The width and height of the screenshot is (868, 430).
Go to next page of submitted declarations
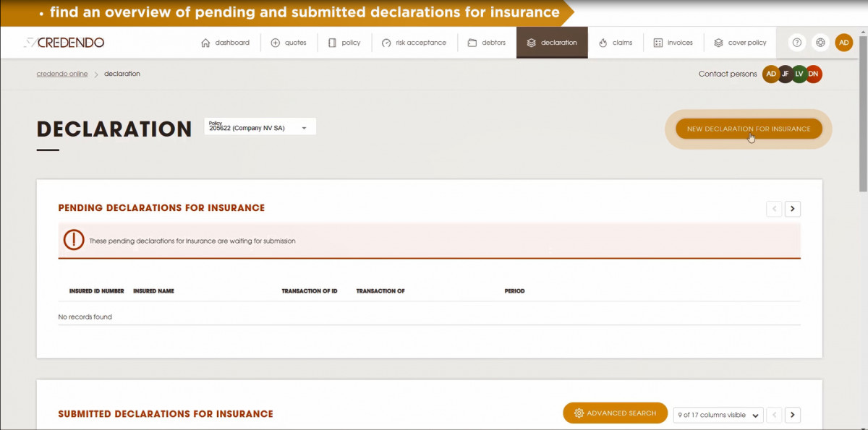point(793,415)
